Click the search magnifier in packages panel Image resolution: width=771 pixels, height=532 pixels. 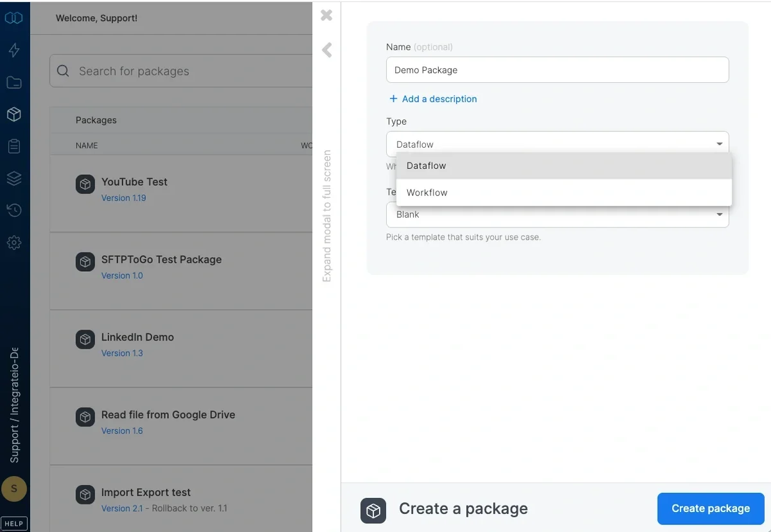(62, 71)
